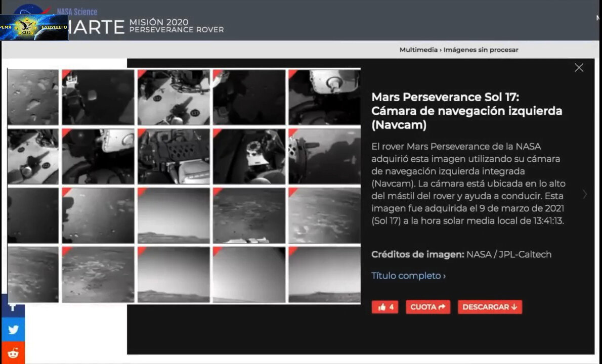Open Multimedia breadcrumb link
The width and height of the screenshot is (602, 364).
coord(418,50)
